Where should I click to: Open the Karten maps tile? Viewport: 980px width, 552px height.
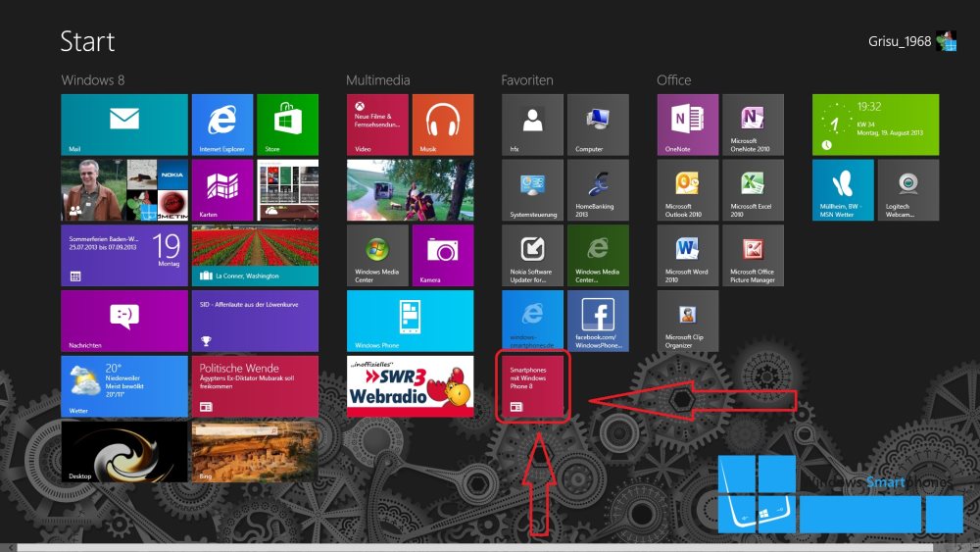222,190
